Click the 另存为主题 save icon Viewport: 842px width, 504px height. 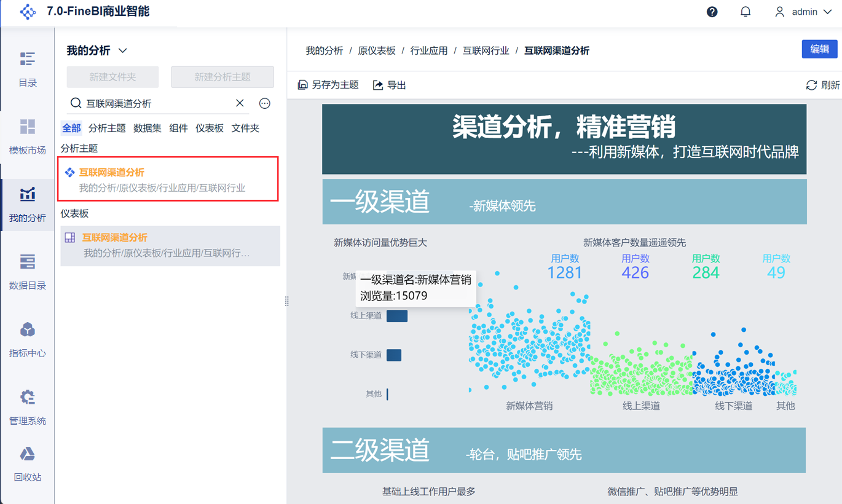(302, 85)
